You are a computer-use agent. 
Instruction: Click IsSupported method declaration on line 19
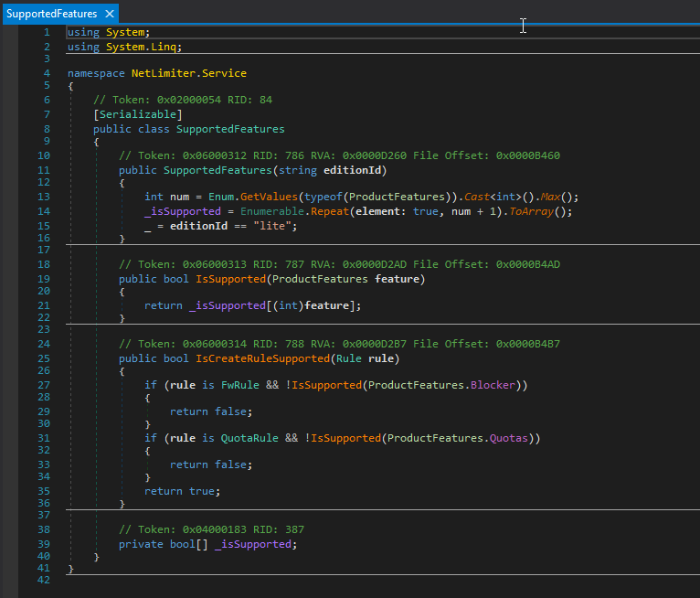[x=231, y=279]
